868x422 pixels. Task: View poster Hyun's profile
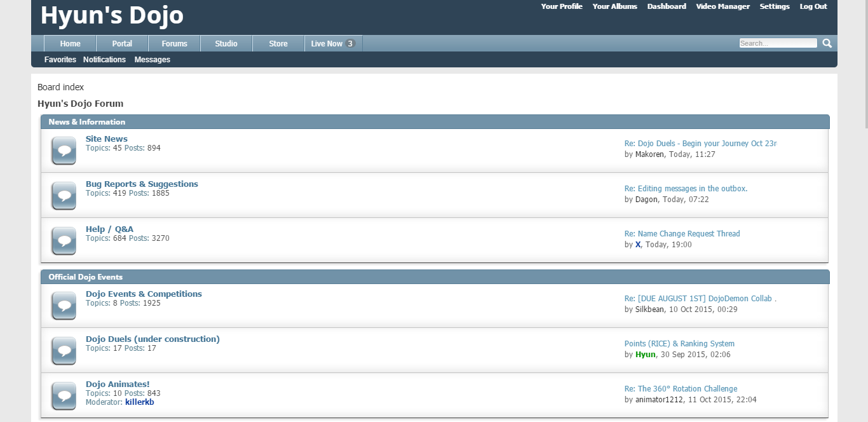pos(645,355)
